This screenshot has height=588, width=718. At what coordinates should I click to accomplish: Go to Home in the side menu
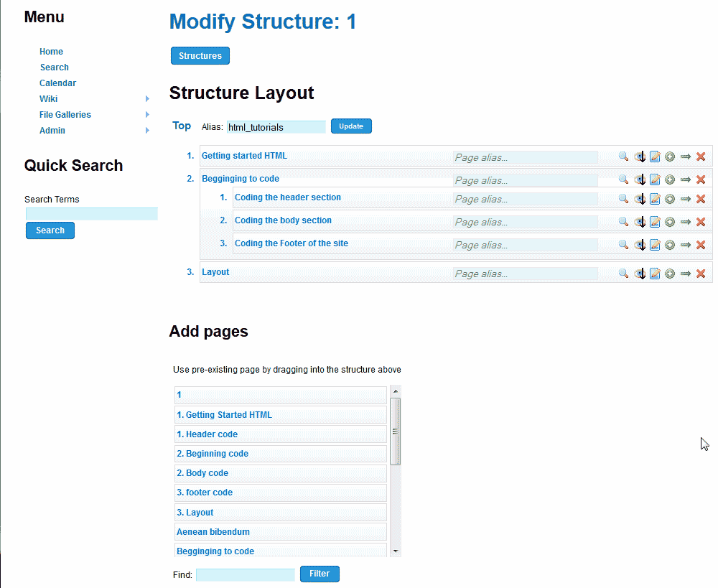pos(51,52)
